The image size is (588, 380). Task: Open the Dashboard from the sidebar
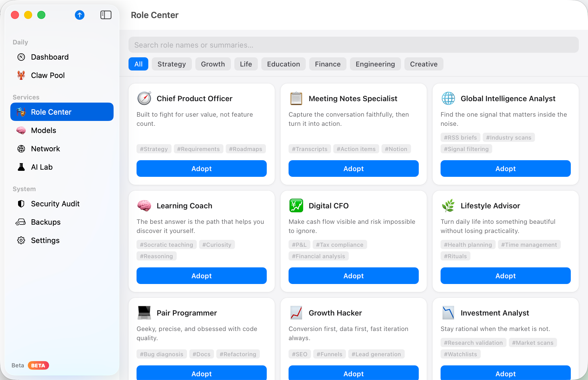[x=50, y=57]
